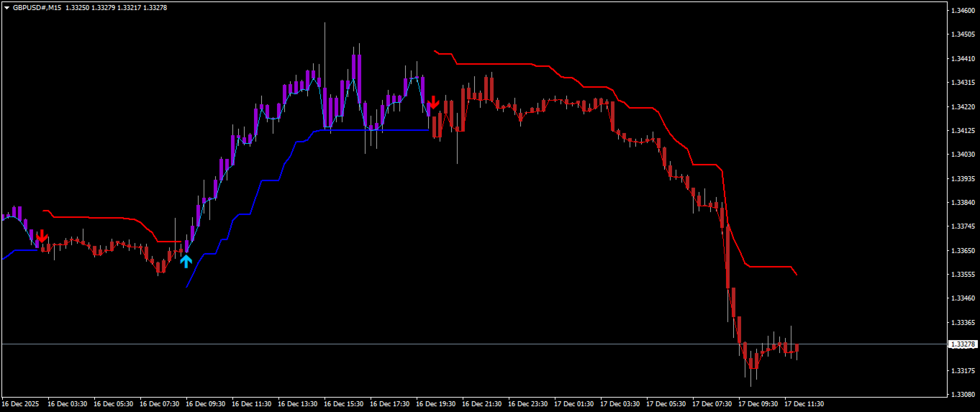The height and width of the screenshot is (412, 980).
Task: Click the 1.33935 price axis label
Action: tap(963, 178)
